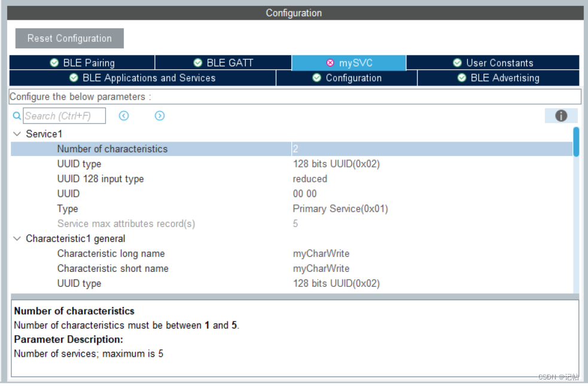Viewport: 588px width, 386px height.
Task: Select 'Characteristic short name' label
Action: [113, 269]
